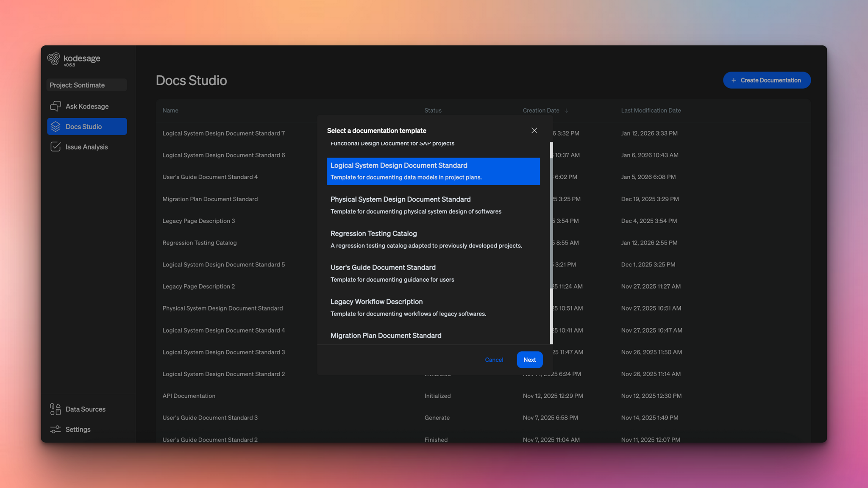This screenshot has height=488, width=868.
Task: Toggle Creation Date sort arrow
Action: [x=566, y=111]
